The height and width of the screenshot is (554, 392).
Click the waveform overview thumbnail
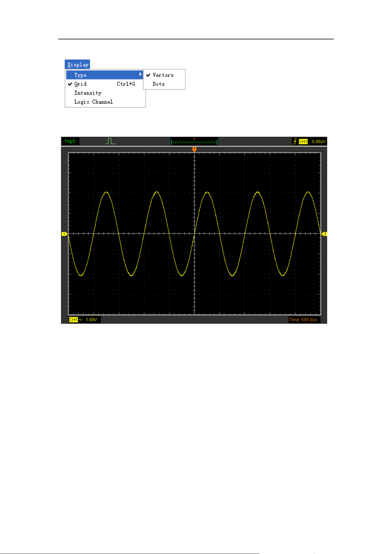(x=194, y=141)
